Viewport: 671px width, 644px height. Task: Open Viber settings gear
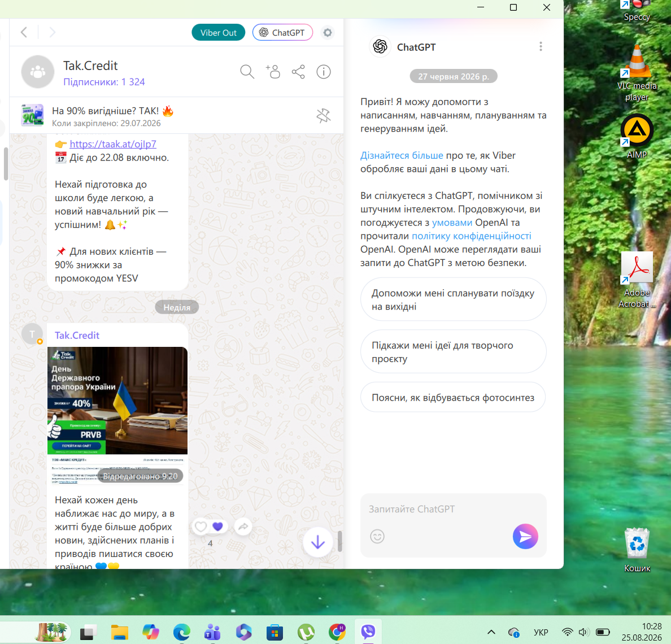point(328,33)
